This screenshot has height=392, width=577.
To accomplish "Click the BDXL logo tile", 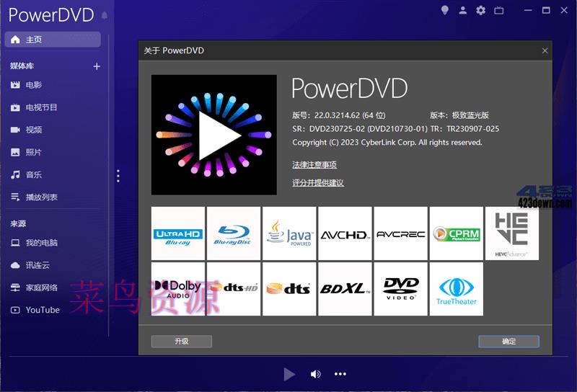I will (x=345, y=289).
